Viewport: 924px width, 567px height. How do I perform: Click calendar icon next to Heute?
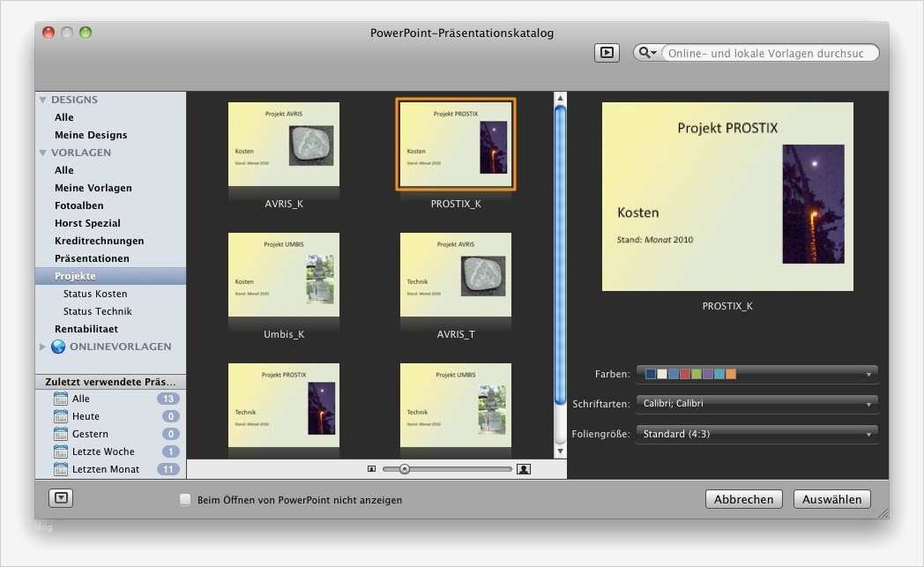click(x=61, y=416)
